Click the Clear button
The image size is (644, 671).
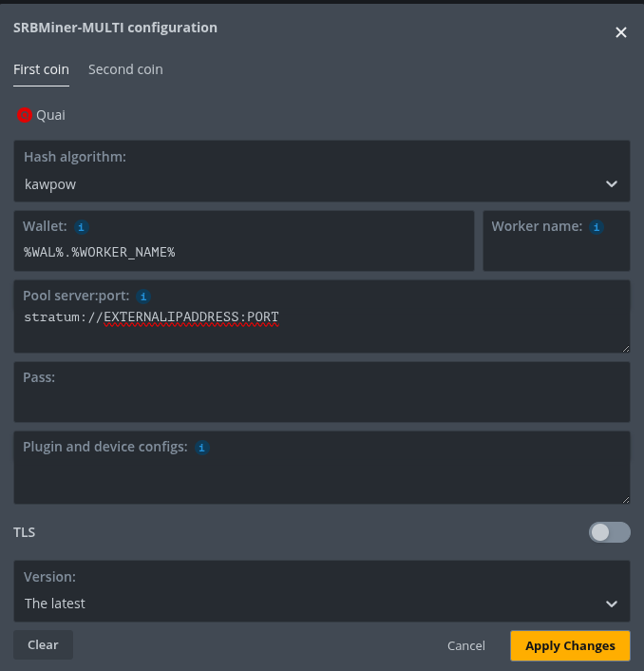pyautogui.click(x=43, y=645)
